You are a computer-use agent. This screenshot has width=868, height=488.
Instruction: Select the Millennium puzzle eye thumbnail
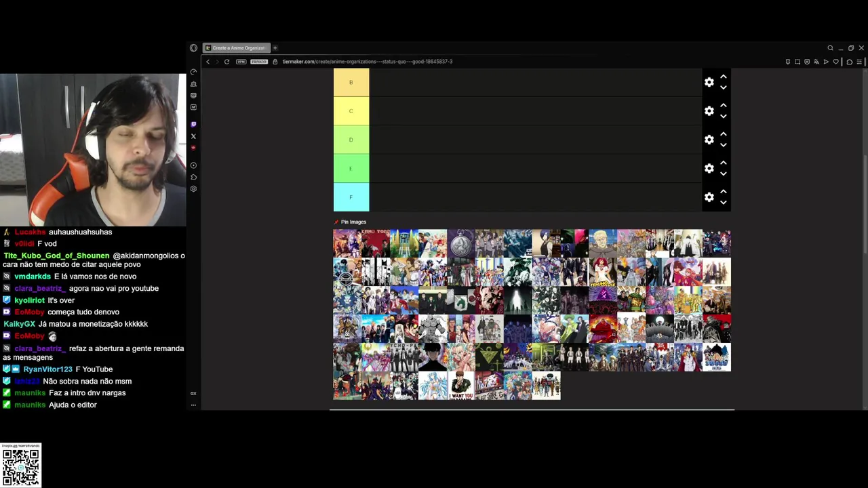click(x=490, y=357)
